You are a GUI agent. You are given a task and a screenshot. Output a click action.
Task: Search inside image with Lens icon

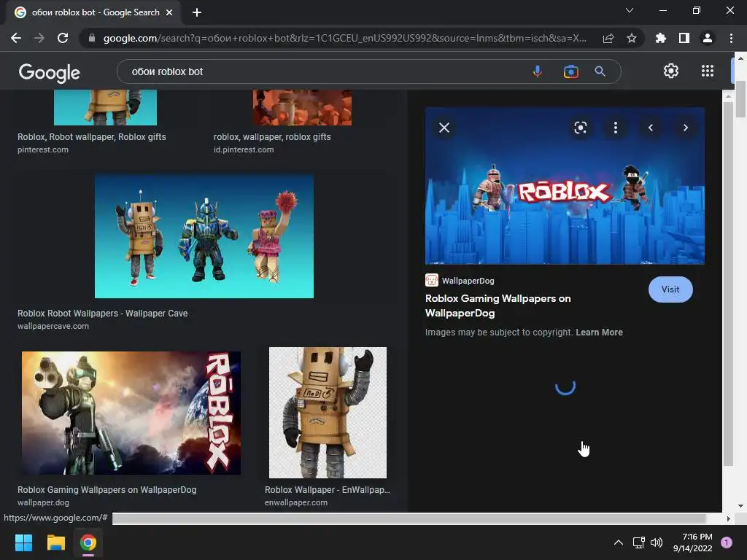pos(580,128)
